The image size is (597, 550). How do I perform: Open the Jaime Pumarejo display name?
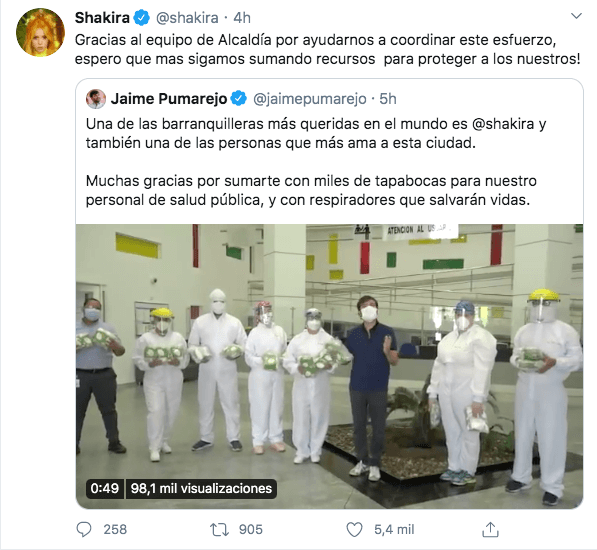(169, 99)
